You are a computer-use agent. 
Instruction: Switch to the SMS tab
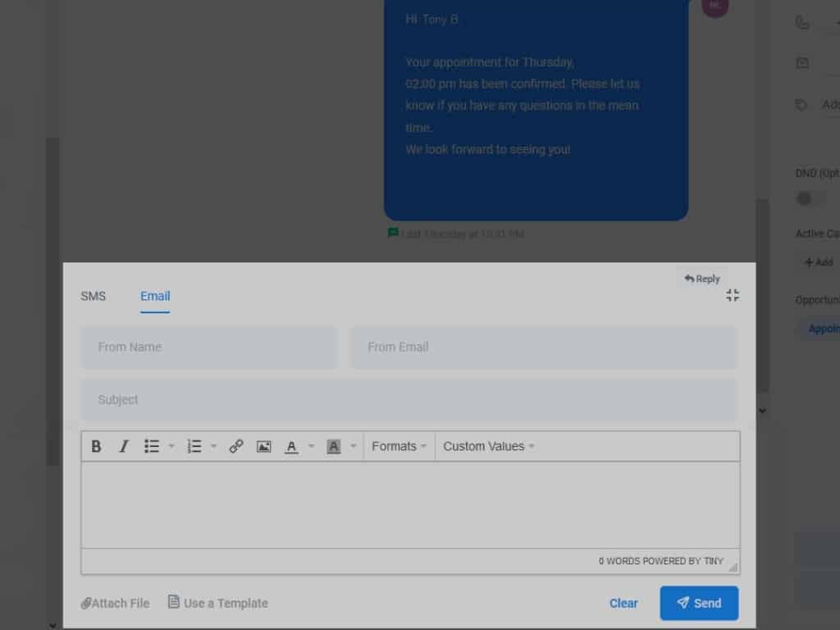coord(93,296)
